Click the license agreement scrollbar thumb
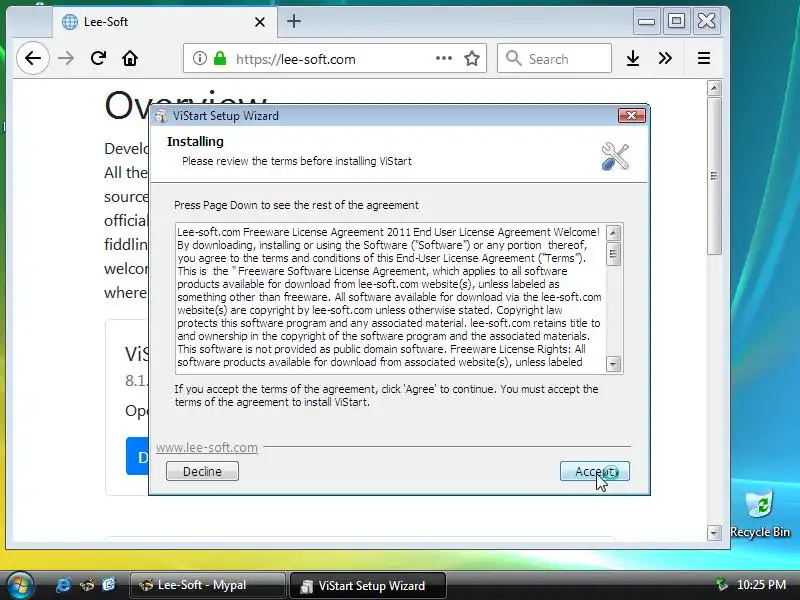 [613, 254]
